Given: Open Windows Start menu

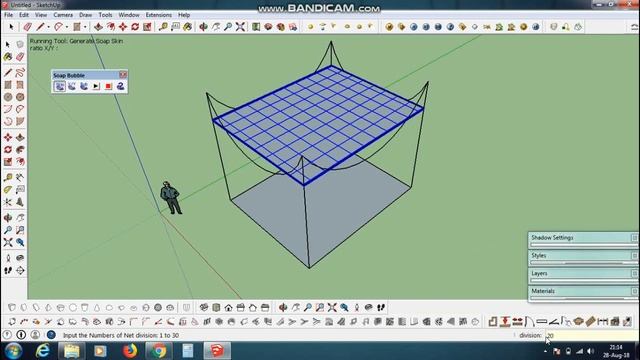Looking at the screenshot, I should pos(13,351).
